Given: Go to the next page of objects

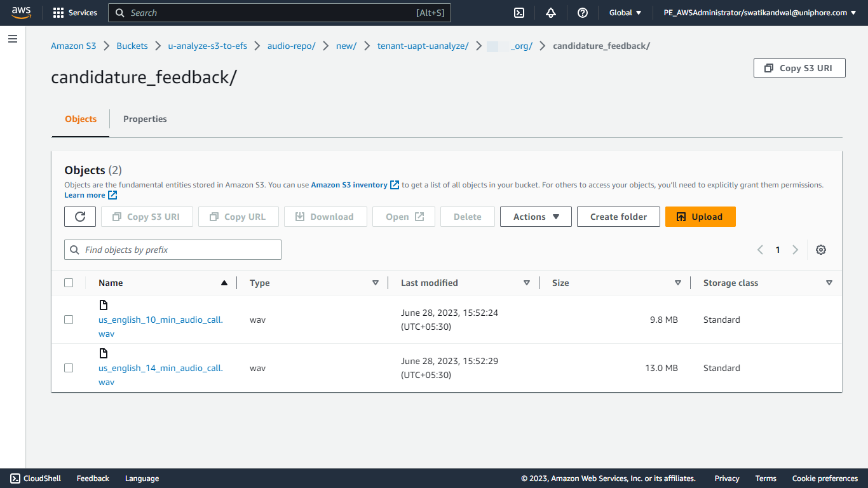Looking at the screenshot, I should (x=795, y=250).
